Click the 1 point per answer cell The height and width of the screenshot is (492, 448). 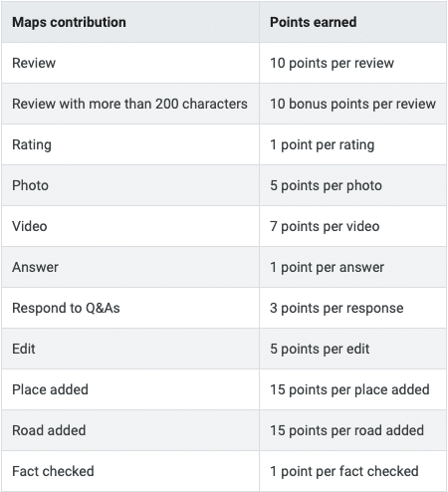(327, 267)
